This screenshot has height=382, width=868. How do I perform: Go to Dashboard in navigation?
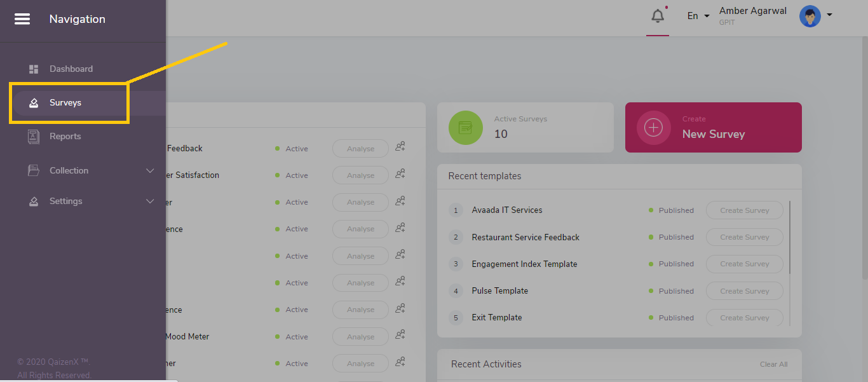(71, 69)
